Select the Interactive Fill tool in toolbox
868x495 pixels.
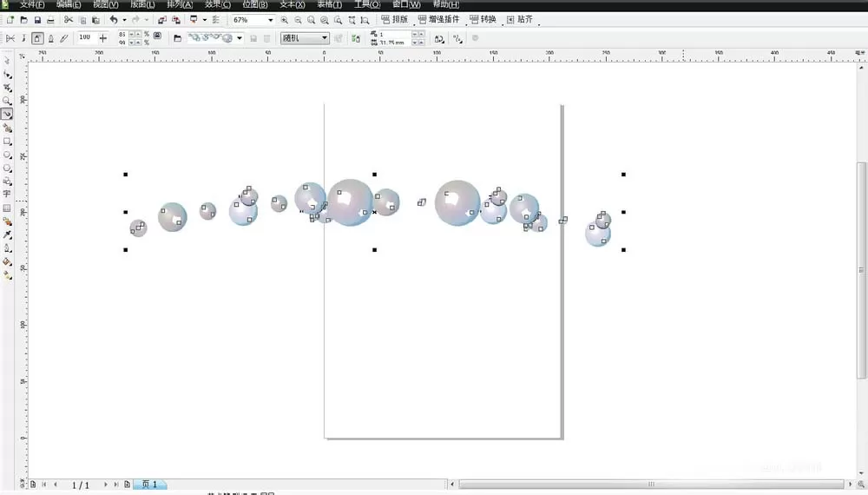[7, 275]
